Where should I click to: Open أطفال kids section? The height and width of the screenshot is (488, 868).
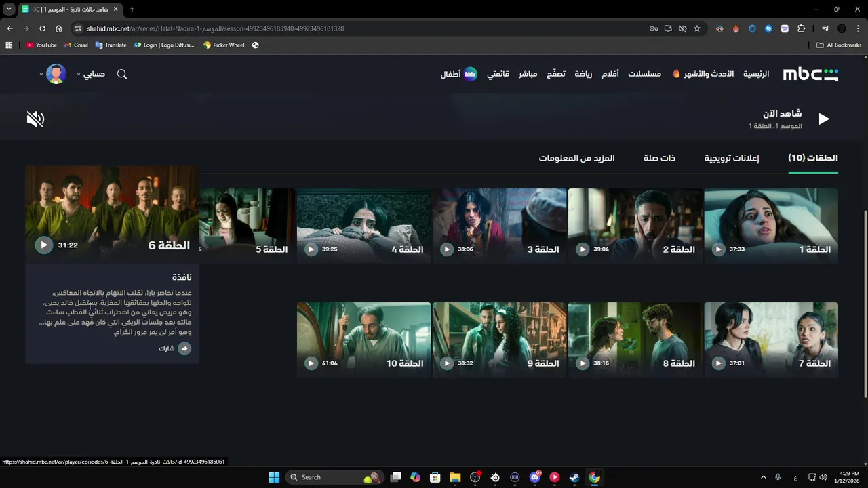(458, 74)
